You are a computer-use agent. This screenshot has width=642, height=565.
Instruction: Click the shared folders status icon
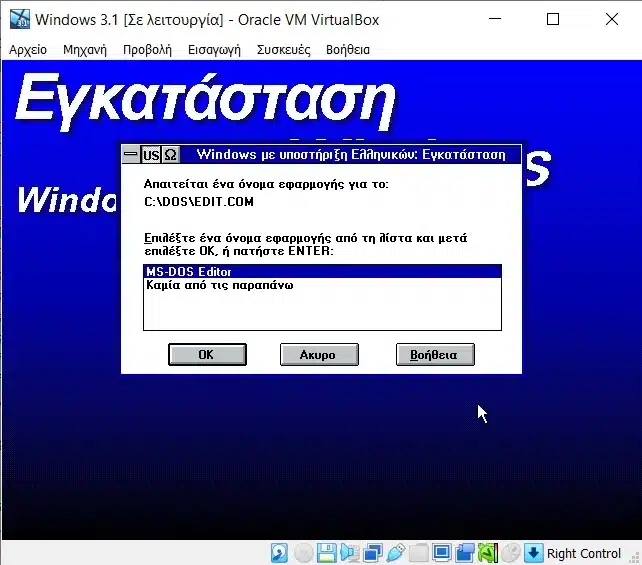(418, 554)
